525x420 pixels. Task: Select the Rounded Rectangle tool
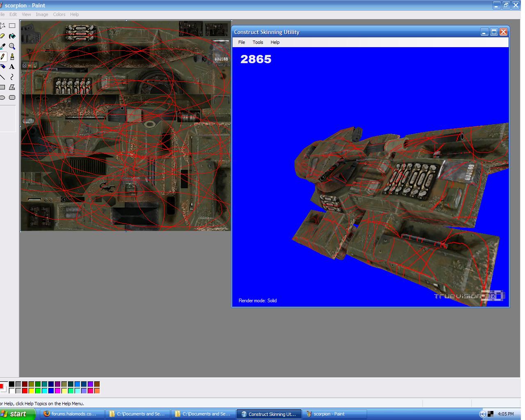(x=12, y=97)
